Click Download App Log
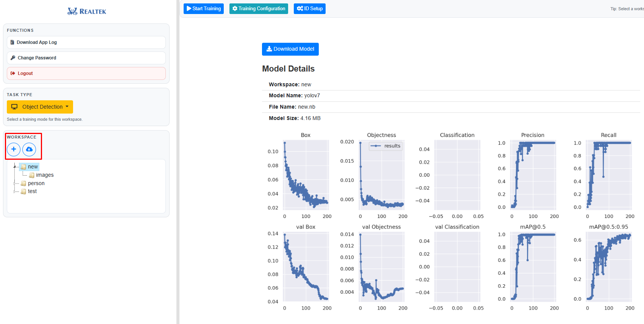Image resolution: width=644 pixels, height=324 pixels. (86, 42)
